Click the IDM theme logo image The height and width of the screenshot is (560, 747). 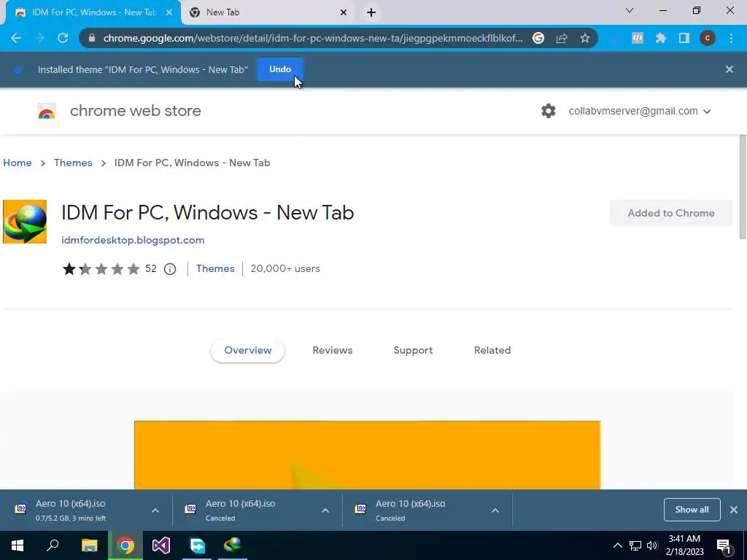(25, 222)
